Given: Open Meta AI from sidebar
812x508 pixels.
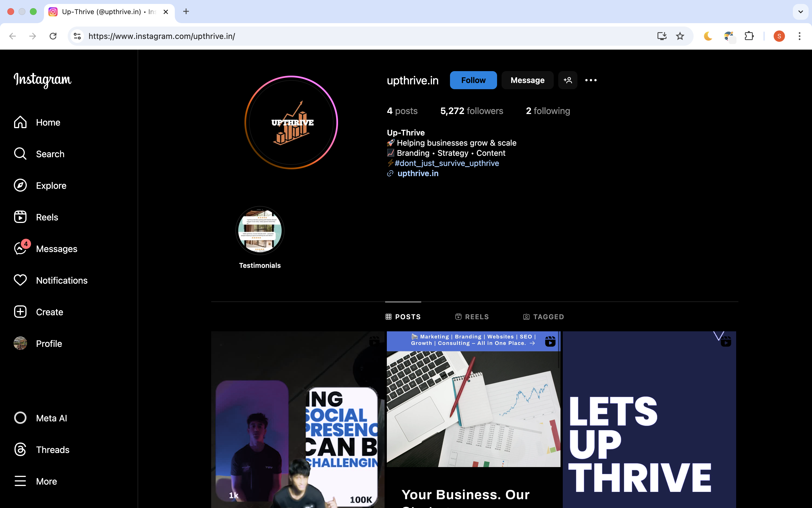Looking at the screenshot, I should [40, 418].
